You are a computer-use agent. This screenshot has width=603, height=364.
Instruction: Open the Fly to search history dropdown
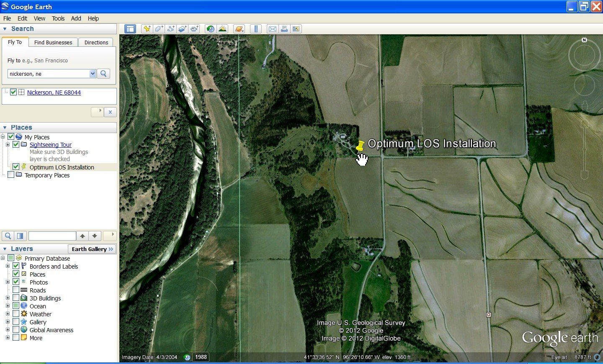pos(93,74)
